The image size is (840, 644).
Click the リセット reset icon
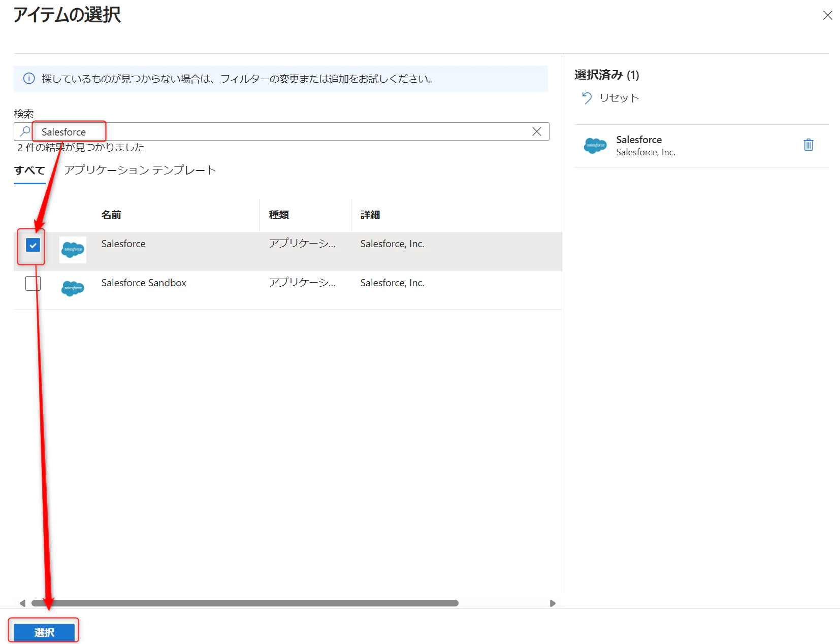[587, 98]
